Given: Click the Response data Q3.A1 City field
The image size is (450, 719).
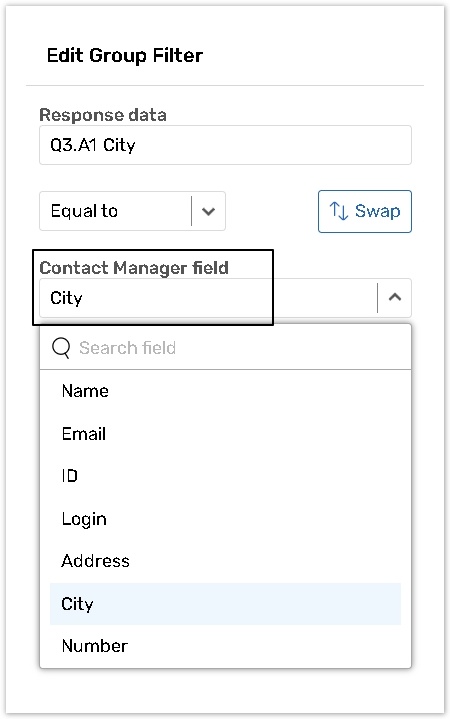Looking at the screenshot, I should [225, 145].
